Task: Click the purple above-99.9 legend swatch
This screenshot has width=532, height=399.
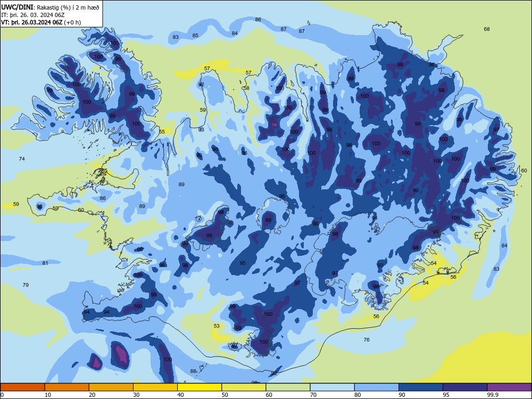Action: [509, 387]
